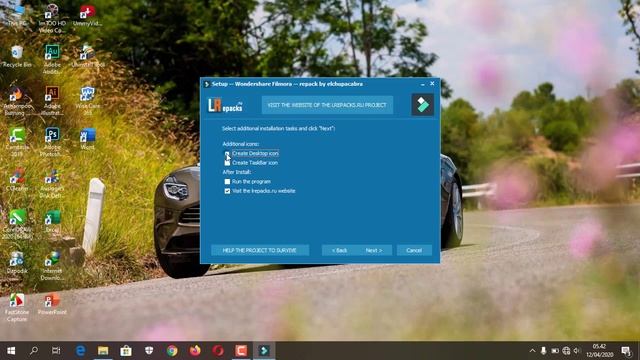
Task: Open Visit the website of lrepacks.ru project banner
Action: (327, 105)
